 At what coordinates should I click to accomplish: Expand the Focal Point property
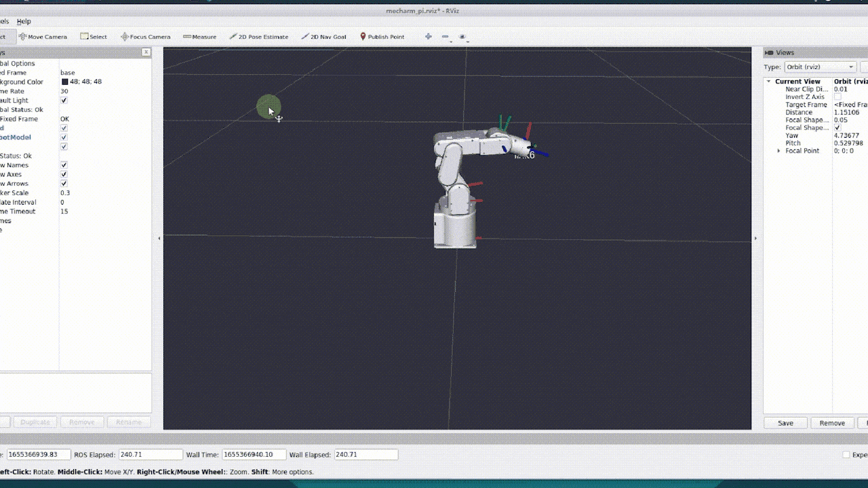point(778,150)
